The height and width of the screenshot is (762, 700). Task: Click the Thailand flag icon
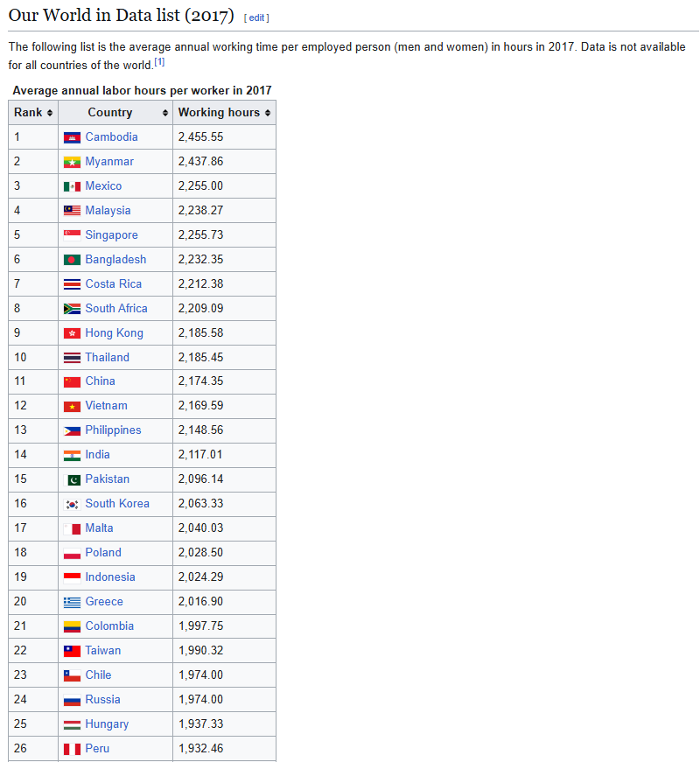tap(72, 358)
